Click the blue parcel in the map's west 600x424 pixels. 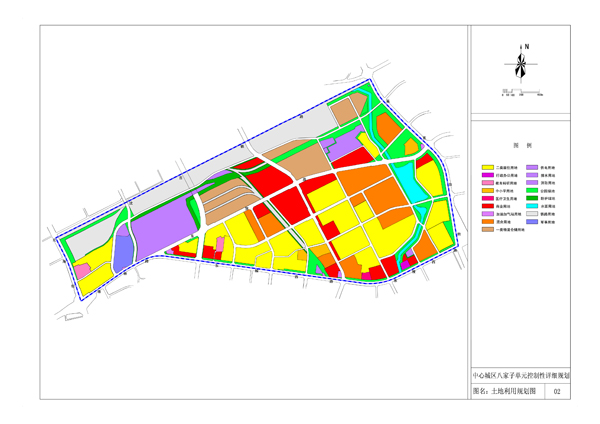[122, 252]
